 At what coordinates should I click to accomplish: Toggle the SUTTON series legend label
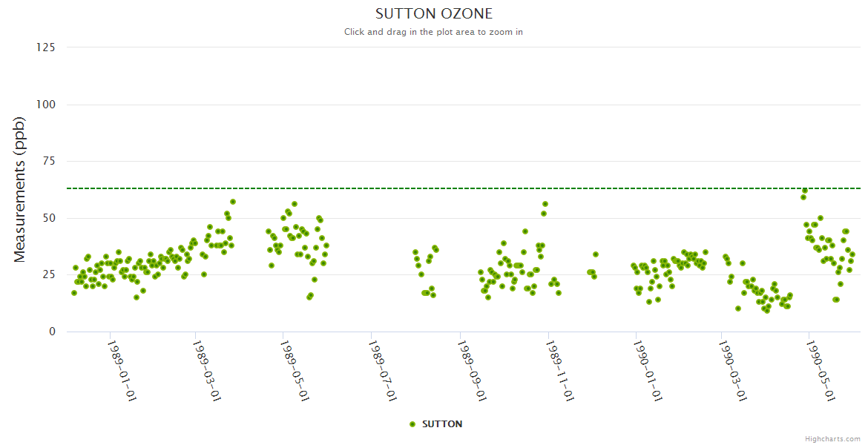point(442,424)
